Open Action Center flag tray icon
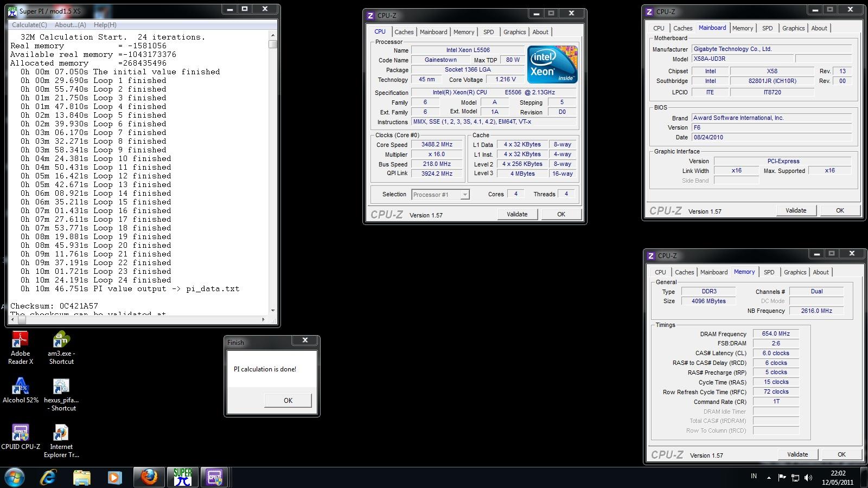The height and width of the screenshot is (488, 868). coord(782,478)
